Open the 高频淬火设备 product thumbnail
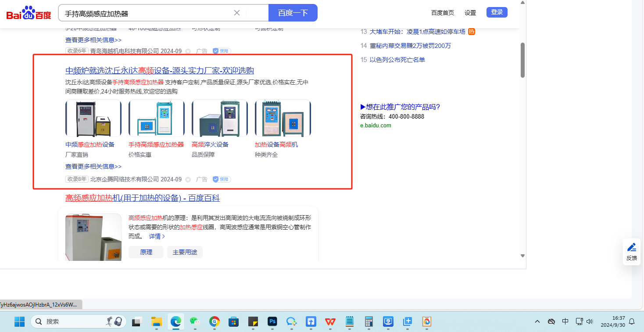644x332 pixels. point(220,118)
